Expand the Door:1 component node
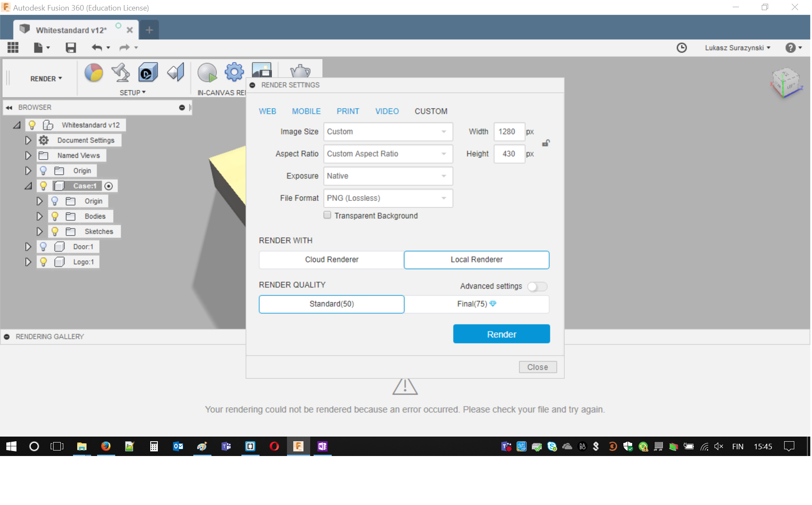The image size is (812, 505). point(28,247)
